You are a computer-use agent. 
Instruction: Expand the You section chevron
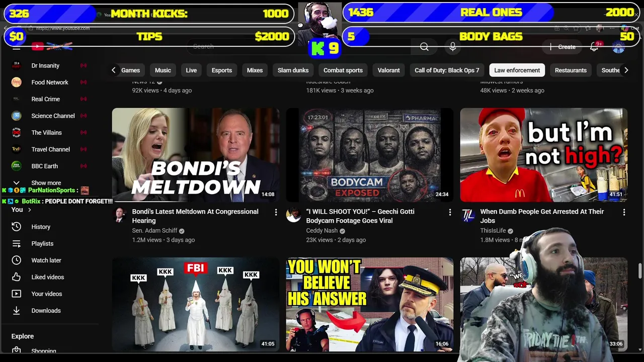click(30, 210)
